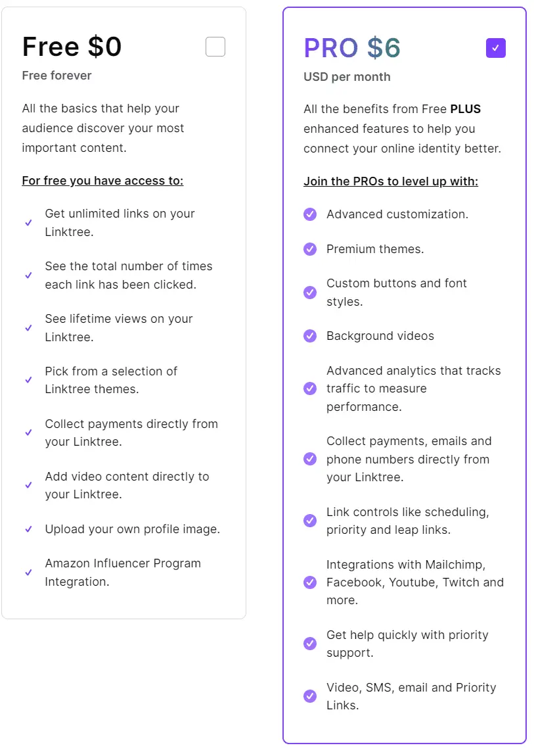Select the Free $0 plan heading

(x=72, y=47)
